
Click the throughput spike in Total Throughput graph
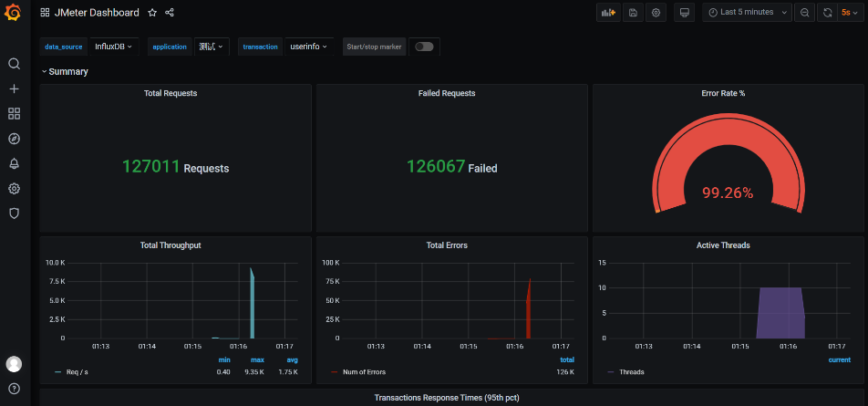(252, 304)
